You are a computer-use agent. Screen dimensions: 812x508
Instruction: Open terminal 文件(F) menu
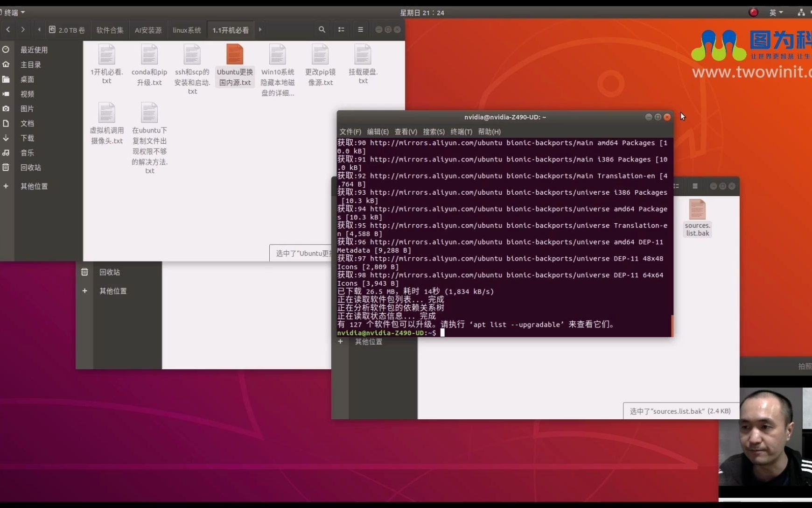tap(350, 132)
